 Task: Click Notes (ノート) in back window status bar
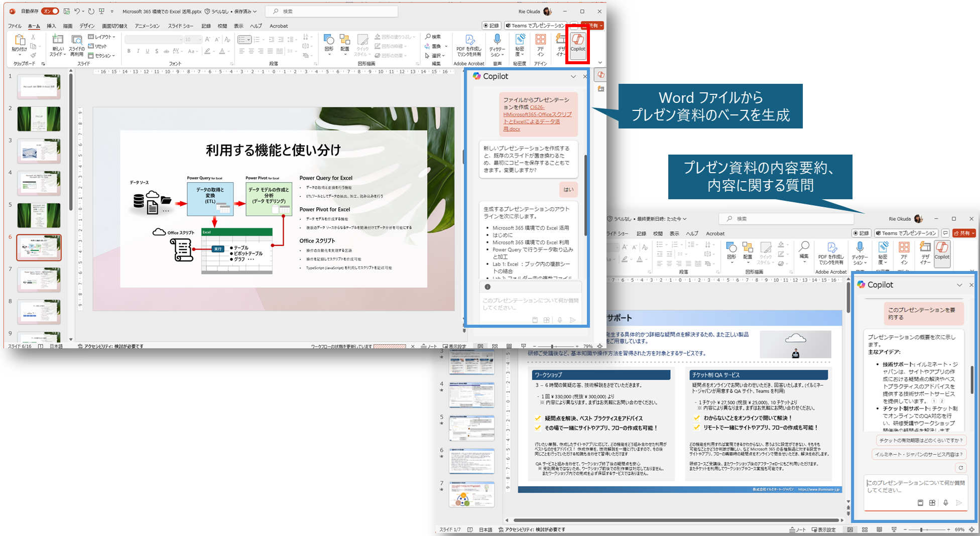click(798, 529)
